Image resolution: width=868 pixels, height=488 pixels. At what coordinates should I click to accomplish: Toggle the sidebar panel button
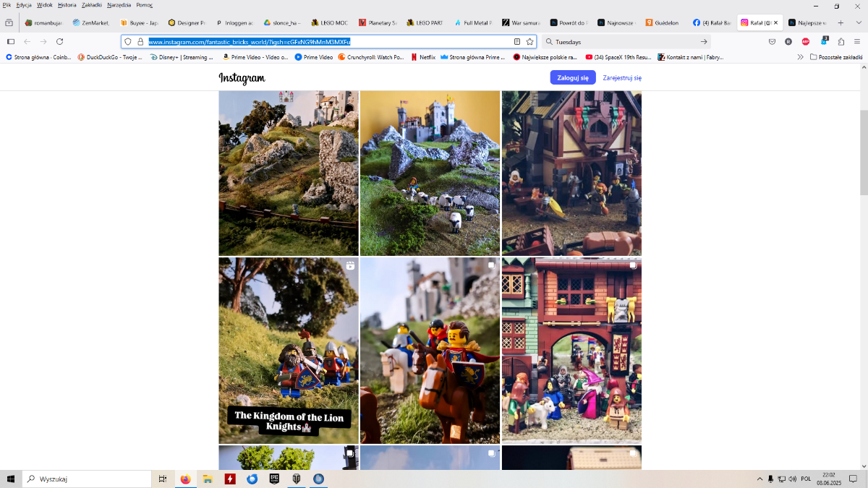[x=11, y=42]
